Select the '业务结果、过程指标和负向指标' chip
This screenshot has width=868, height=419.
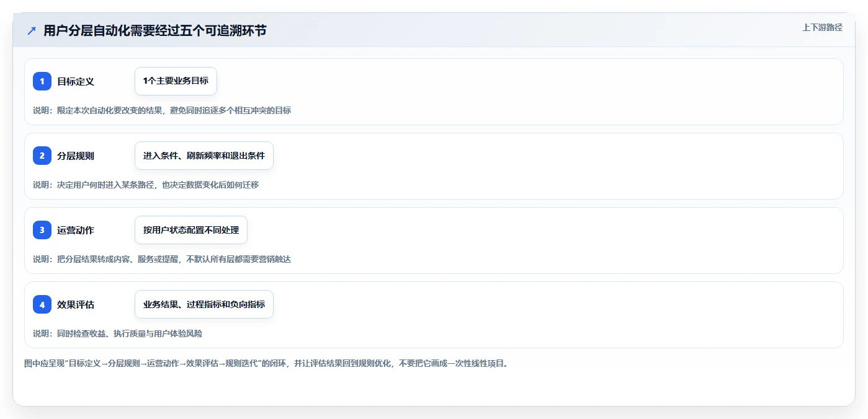tap(204, 304)
